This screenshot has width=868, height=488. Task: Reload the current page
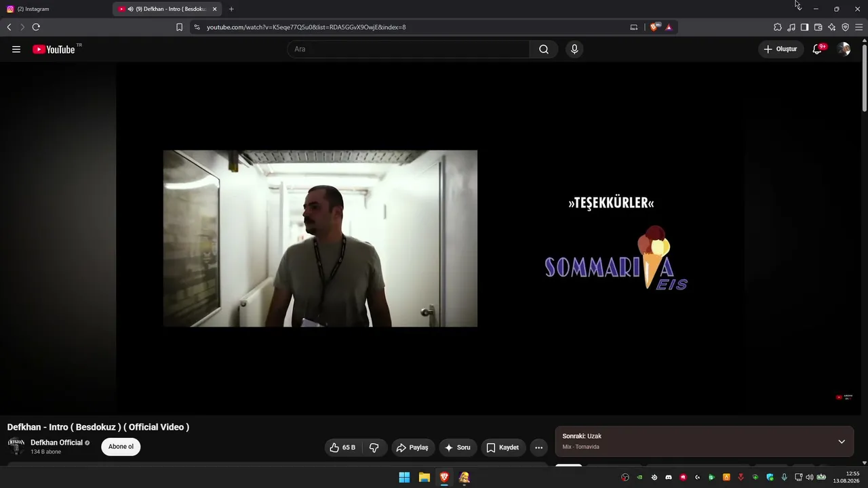coord(36,27)
